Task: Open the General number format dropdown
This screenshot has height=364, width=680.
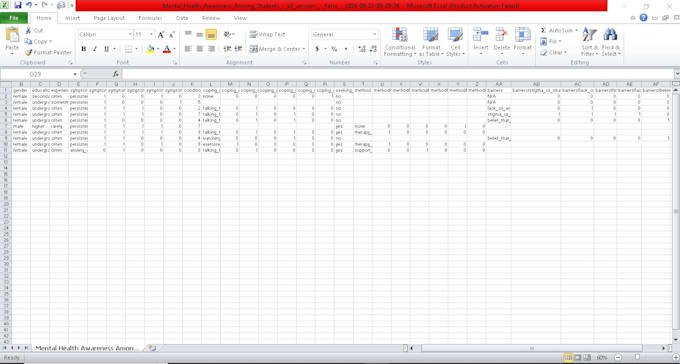Action: (375, 34)
